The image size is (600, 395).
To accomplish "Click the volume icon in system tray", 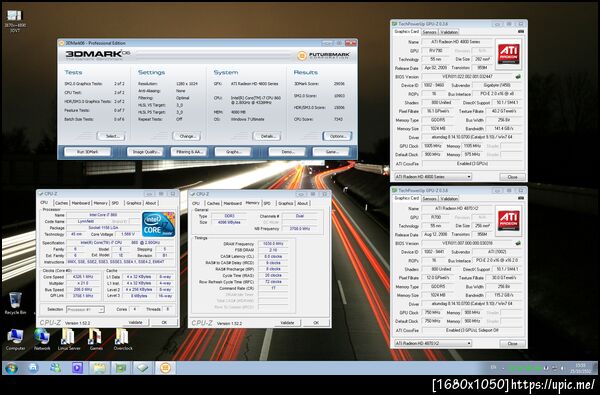I will point(562,368).
